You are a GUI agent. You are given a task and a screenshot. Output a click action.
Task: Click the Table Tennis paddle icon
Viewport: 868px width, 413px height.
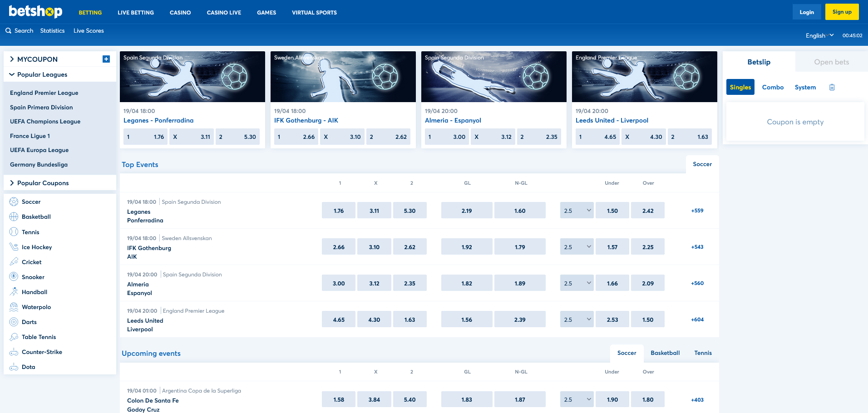click(x=14, y=337)
